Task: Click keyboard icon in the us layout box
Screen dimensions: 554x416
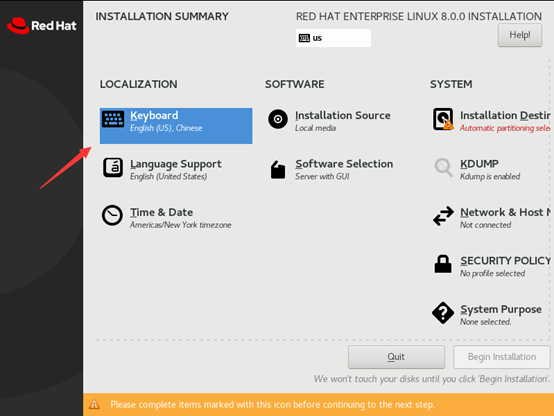Action: 304,38
